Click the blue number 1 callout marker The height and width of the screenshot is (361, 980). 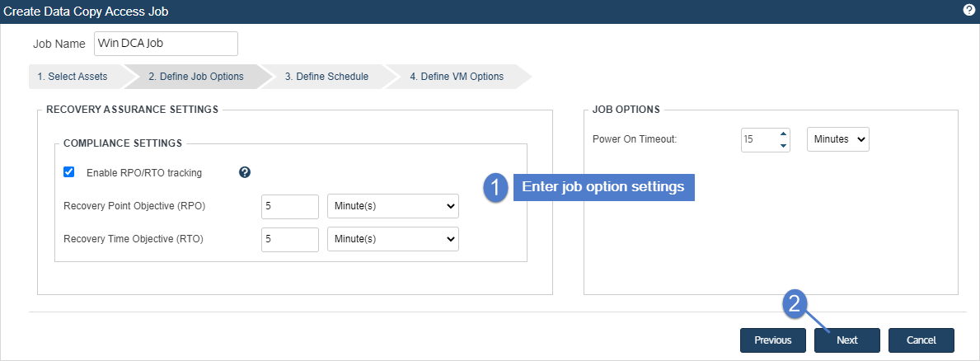(495, 187)
